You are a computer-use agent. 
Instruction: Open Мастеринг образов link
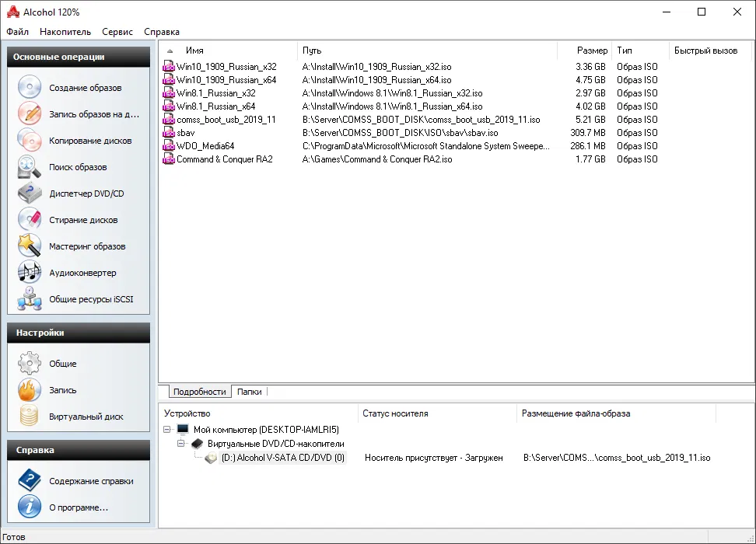tap(87, 246)
